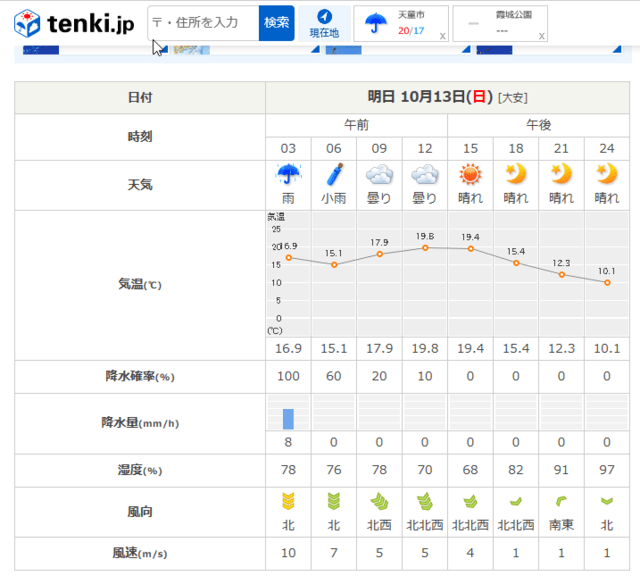Click the 16.9 point on temperature graph
Viewport: 640px width, 584px height.
point(289,258)
